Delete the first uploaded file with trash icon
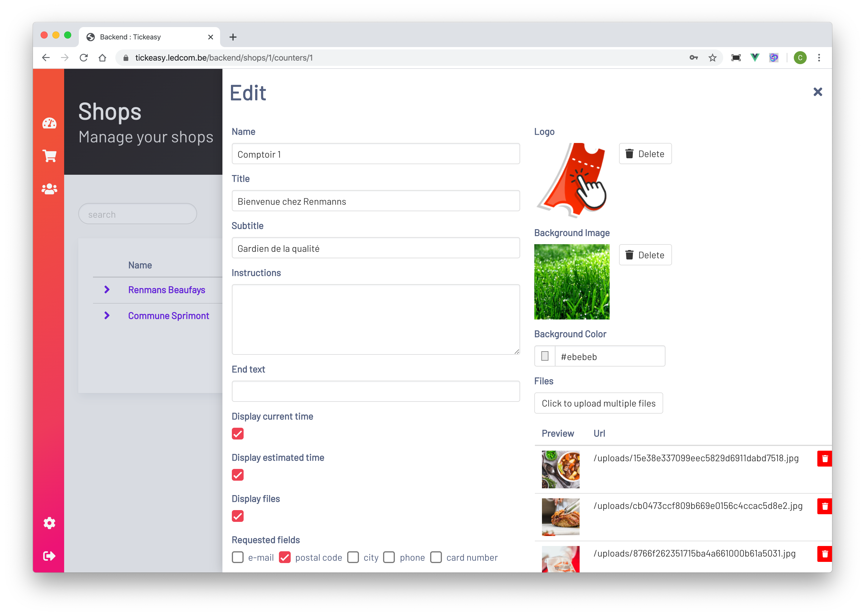This screenshot has height=616, width=865. click(824, 459)
